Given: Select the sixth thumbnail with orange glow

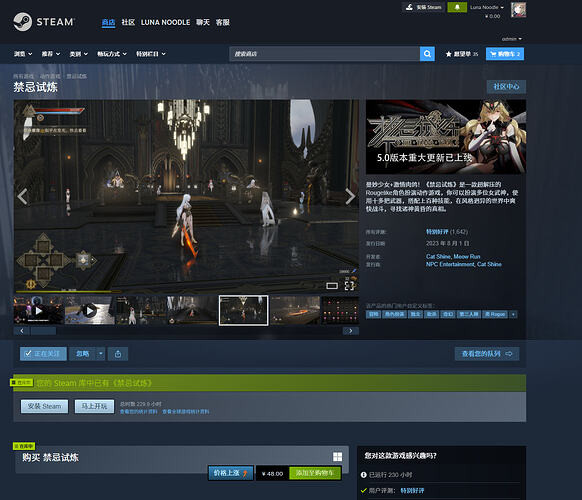Looking at the screenshot, I should point(295,310).
